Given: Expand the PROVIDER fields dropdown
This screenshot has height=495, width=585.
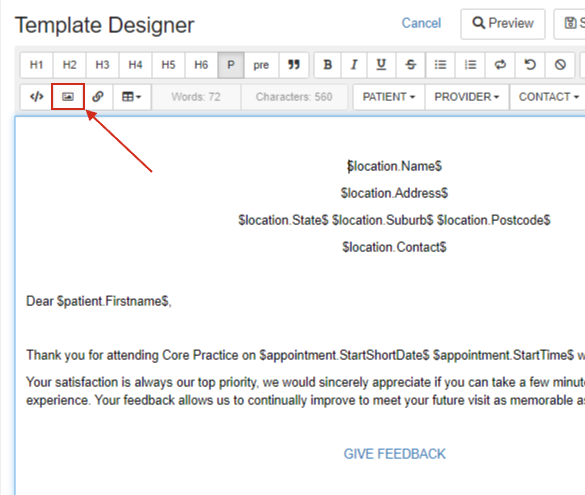Looking at the screenshot, I should (467, 97).
